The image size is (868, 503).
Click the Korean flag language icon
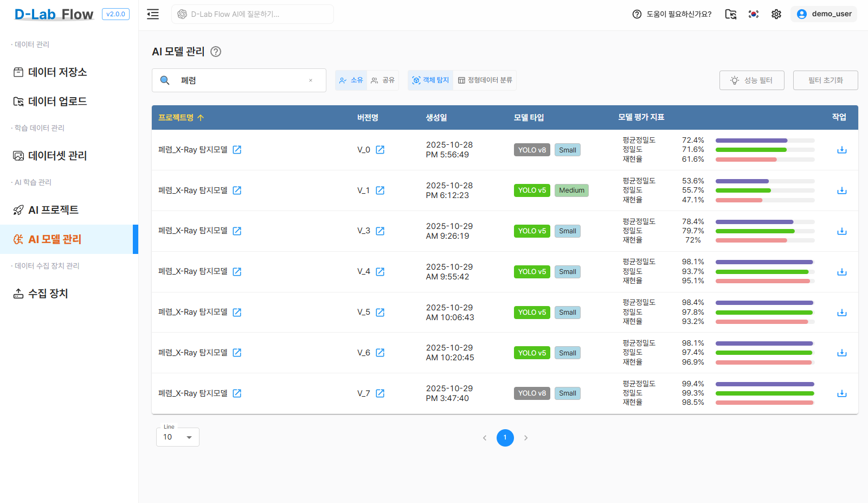click(x=753, y=14)
